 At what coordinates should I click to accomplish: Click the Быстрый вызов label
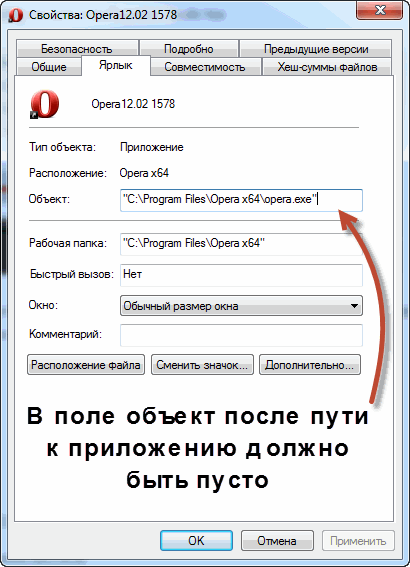tap(72, 274)
